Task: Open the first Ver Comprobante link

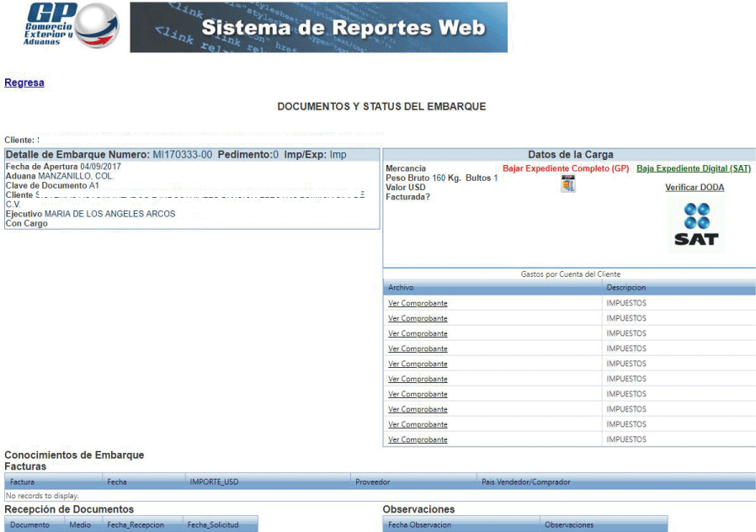Action: pyautogui.click(x=418, y=303)
